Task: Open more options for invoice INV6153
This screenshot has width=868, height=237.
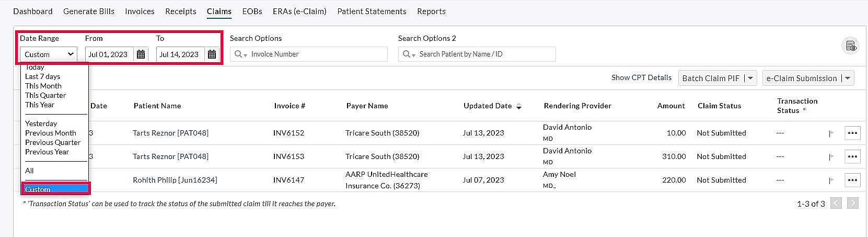Action: (852, 156)
